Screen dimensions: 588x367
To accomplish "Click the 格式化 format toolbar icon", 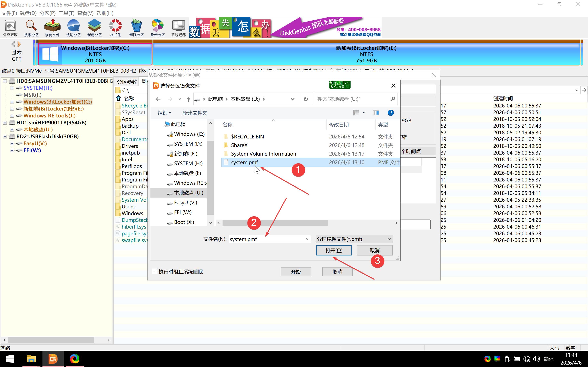I will tap(115, 28).
